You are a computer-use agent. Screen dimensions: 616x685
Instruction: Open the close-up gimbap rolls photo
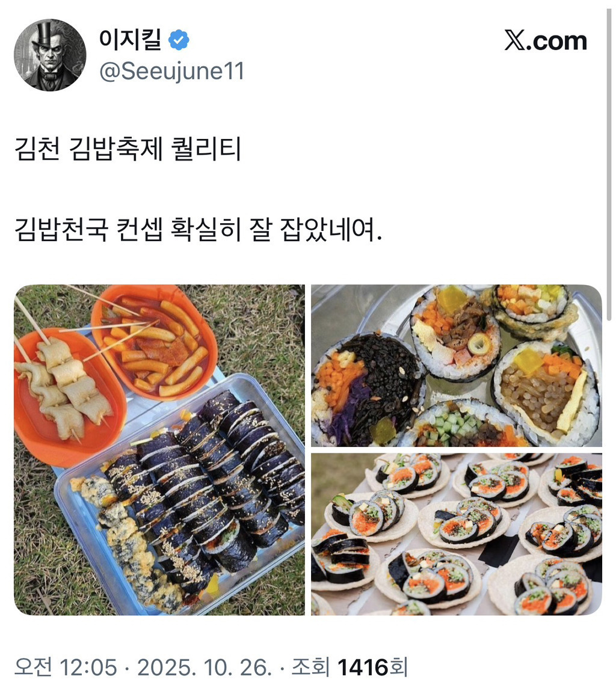point(456,365)
